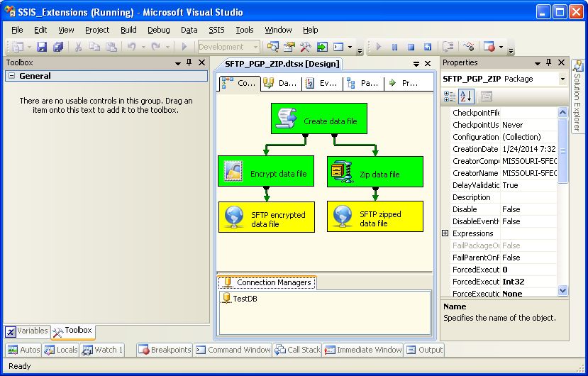
Task: Open Properties Window toolbar icon
Action: [x=289, y=47]
